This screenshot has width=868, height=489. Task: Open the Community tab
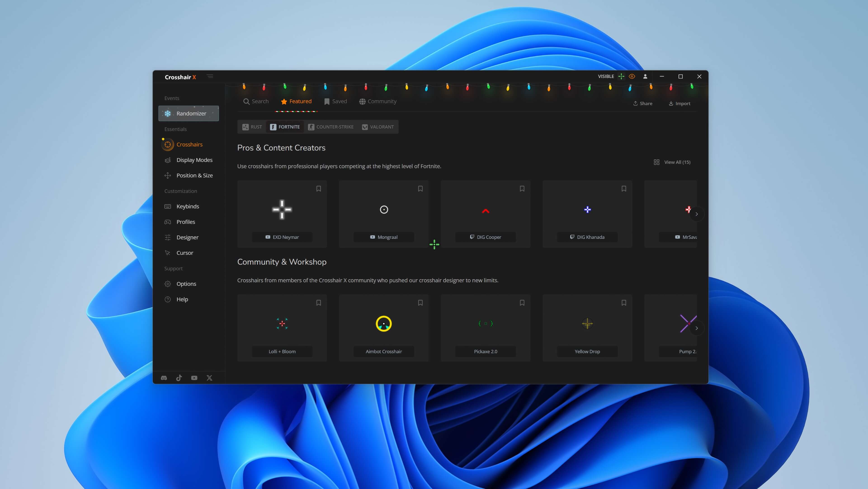(x=378, y=101)
